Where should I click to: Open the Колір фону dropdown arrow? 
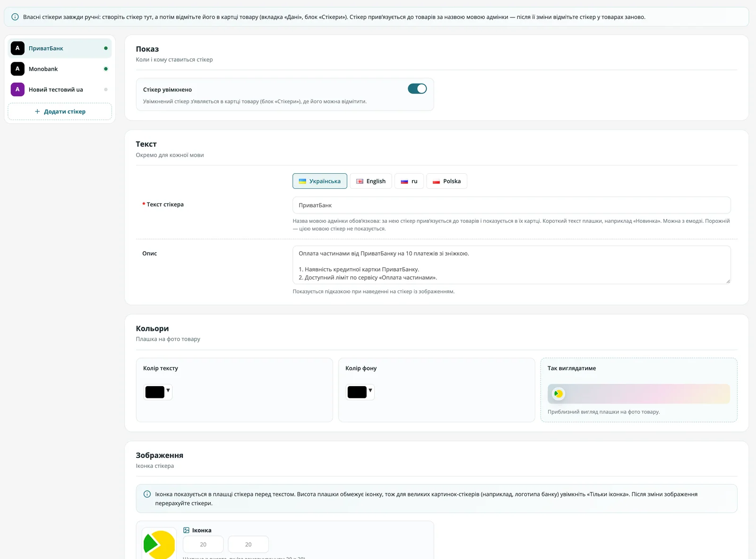click(370, 390)
